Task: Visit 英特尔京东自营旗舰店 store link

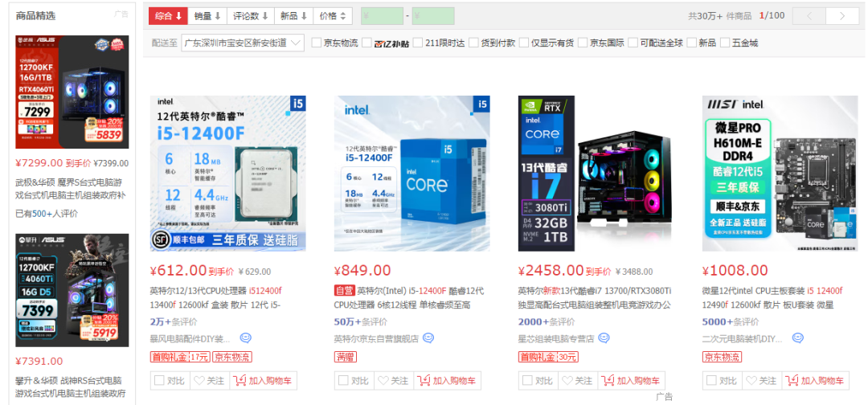Action: click(x=376, y=338)
